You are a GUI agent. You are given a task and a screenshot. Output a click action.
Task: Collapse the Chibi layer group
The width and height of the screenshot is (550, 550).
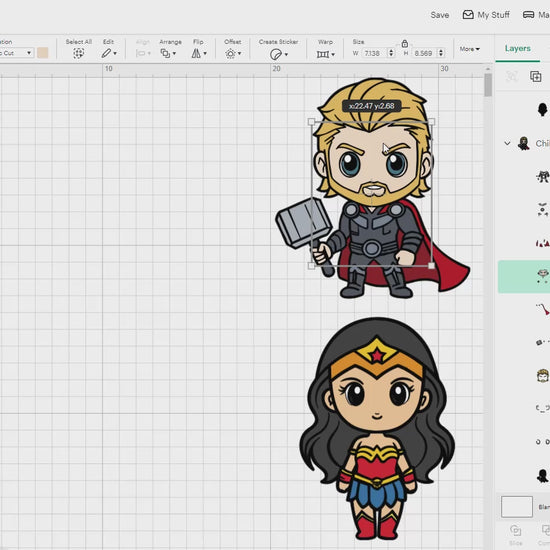[507, 143]
